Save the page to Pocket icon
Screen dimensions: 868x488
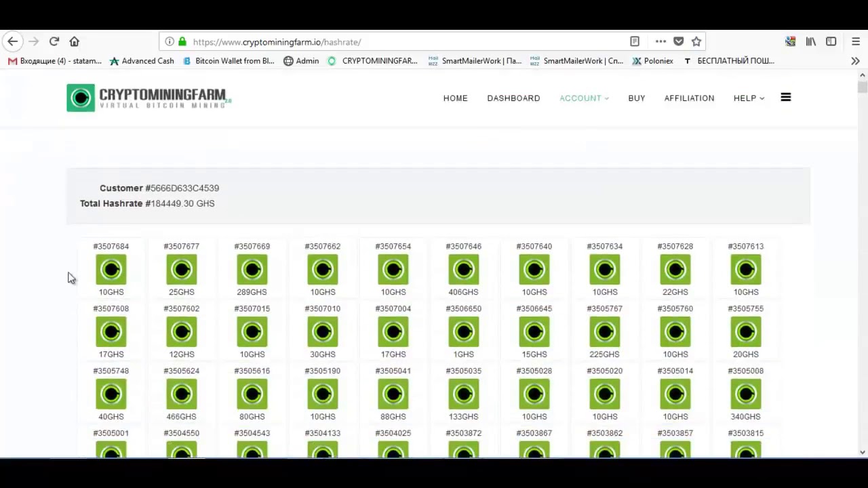(x=679, y=41)
